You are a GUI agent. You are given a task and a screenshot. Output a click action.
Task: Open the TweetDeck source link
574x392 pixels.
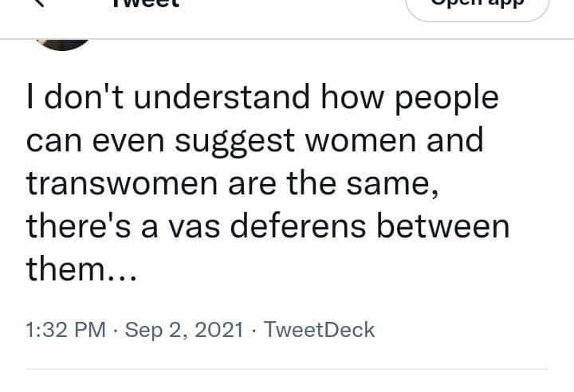318,330
